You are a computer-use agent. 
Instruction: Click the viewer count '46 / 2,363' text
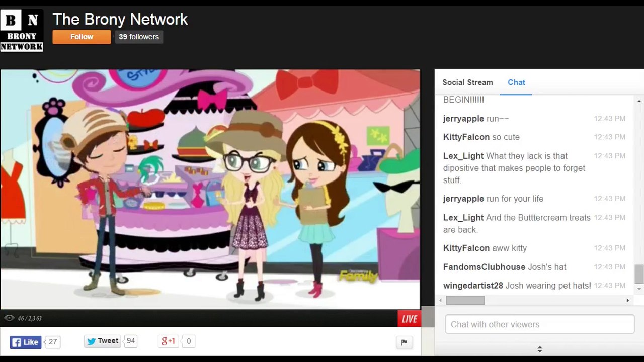30,318
